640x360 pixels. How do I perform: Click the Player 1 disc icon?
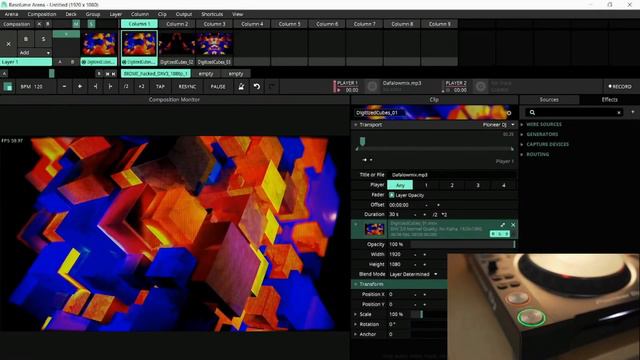[x=372, y=87]
